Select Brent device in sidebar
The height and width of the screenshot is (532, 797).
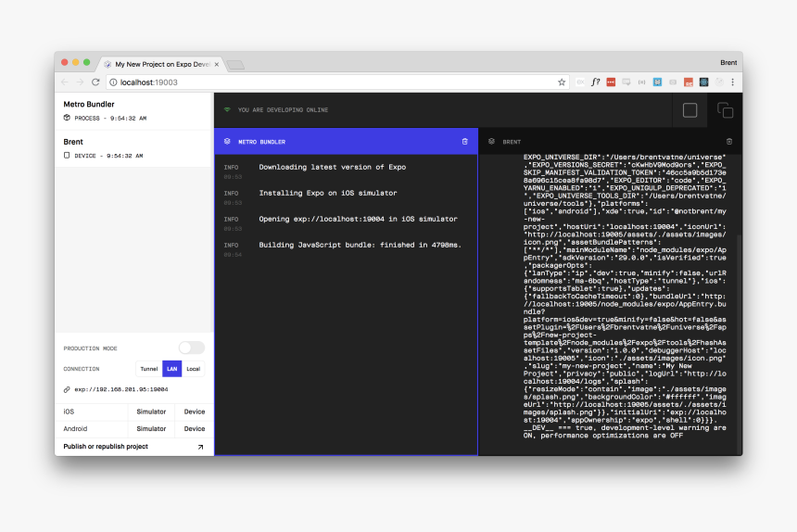(133, 148)
